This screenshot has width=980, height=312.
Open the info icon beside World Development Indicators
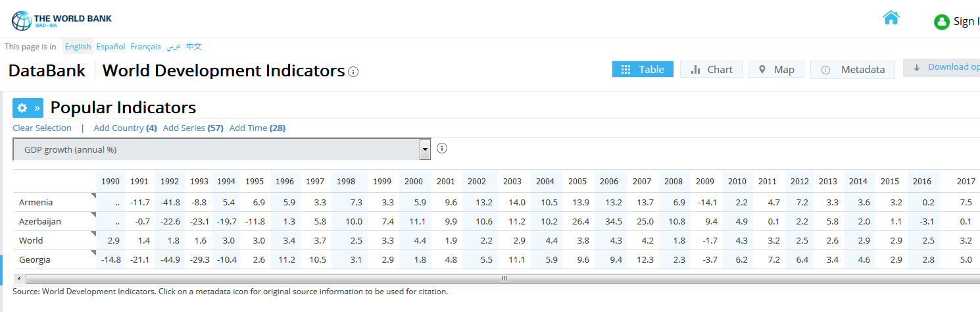353,72
